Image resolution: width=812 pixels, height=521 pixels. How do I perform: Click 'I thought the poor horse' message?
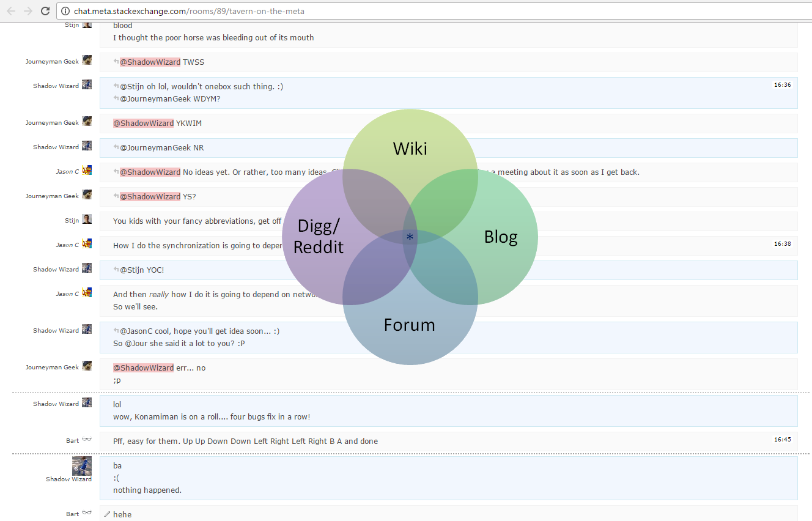point(213,37)
